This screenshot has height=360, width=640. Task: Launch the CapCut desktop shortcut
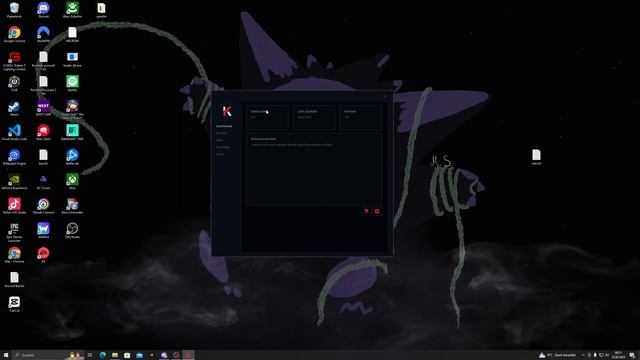tap(14, 304)
